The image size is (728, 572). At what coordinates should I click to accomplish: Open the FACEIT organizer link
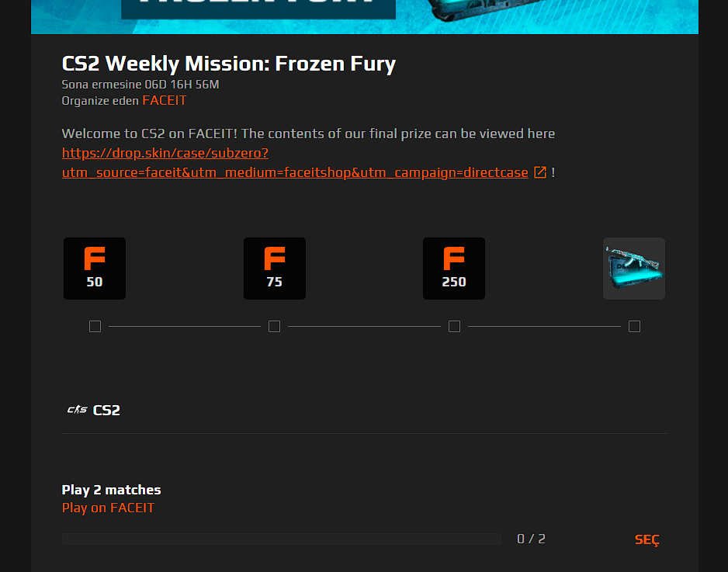165,100
